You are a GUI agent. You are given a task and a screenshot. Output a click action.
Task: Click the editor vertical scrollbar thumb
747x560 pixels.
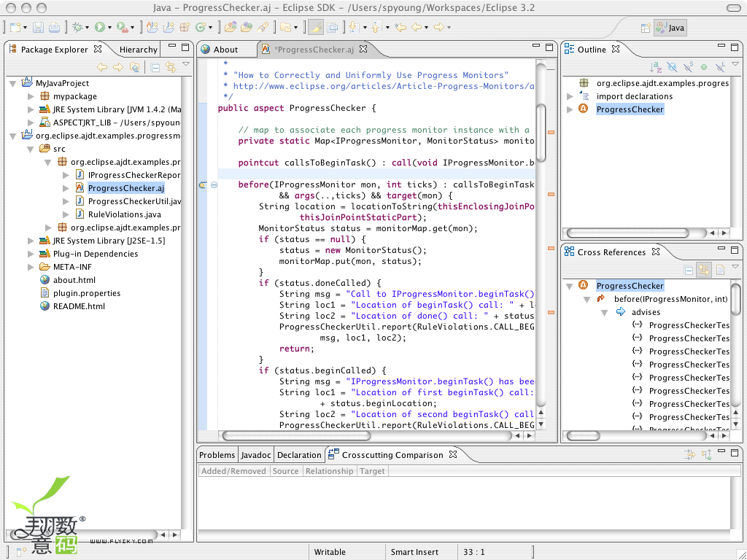pos(541,133)
